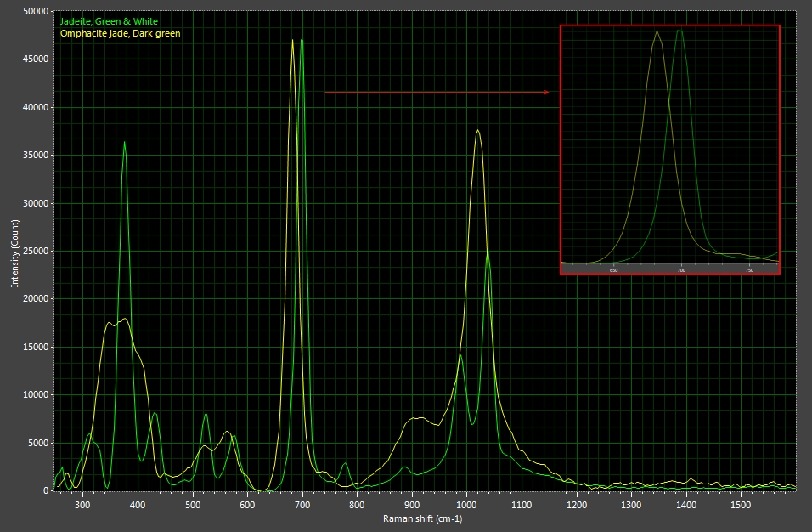Click the green jadeite peak near 1040 cm-1
The height and width of the screenshot is (532, 812).
pos(488,252)
